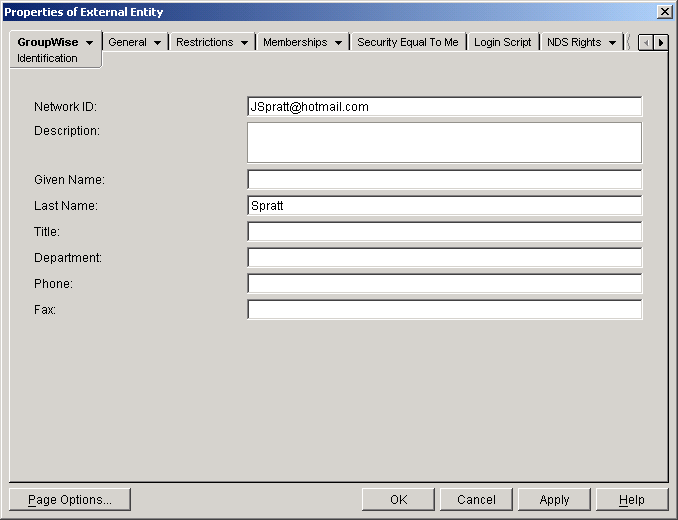Open the Security Equal To Me tab
The image size is (678, 520).
click(408, 42)
